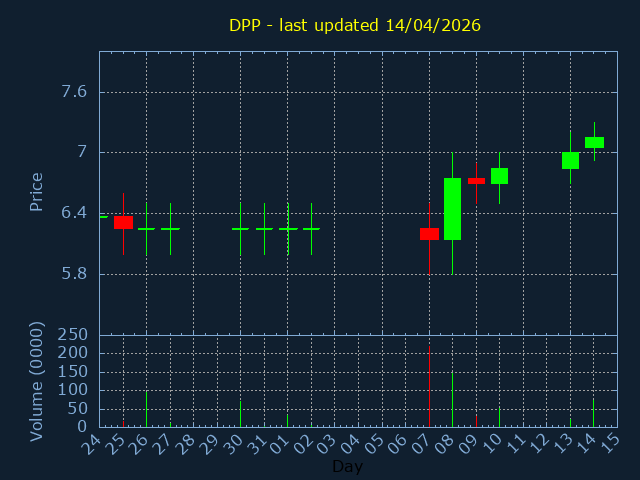Click the red candlestick on day 25
This screenshot has height=480, width=640.
point(123,222)
